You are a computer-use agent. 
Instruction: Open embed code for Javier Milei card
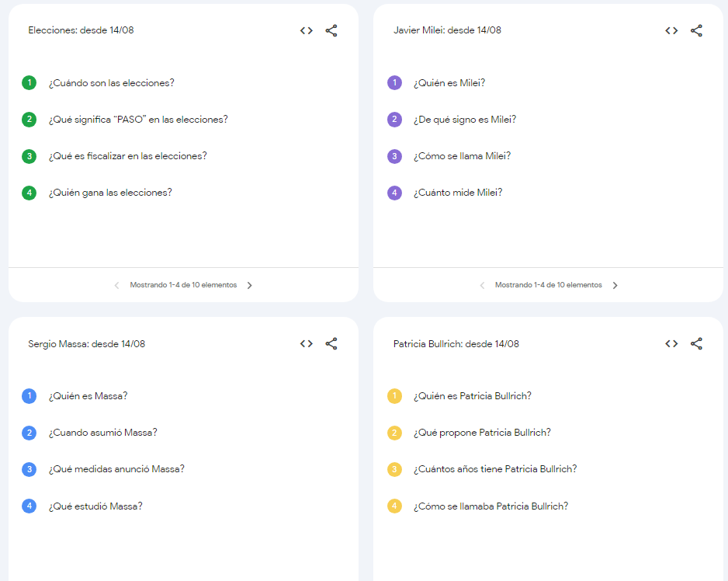(x=671, y=31)
